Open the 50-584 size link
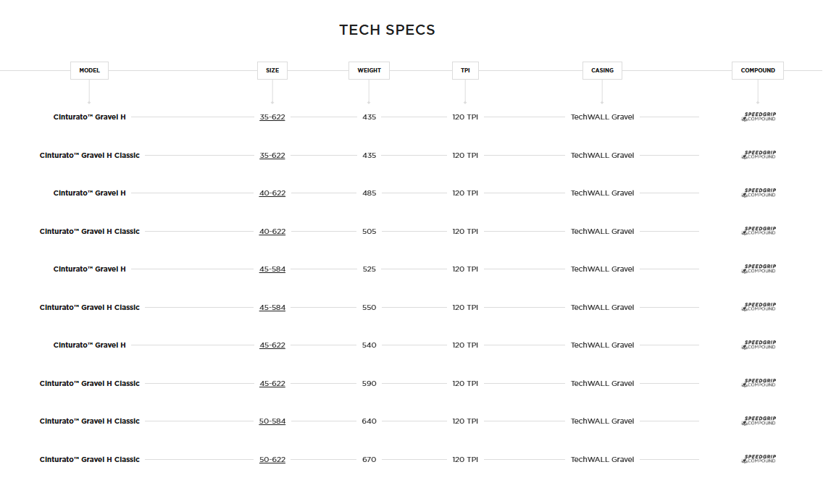 (x=272, y=421)
